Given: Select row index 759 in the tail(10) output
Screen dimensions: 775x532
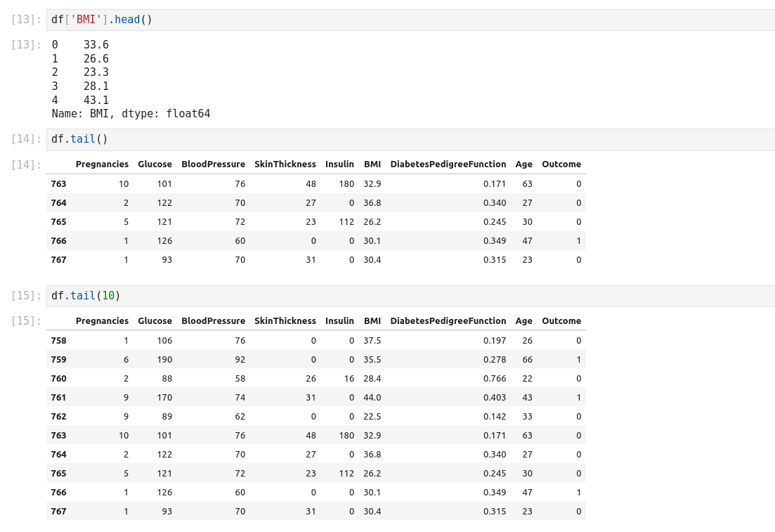Looking at the screenshot, I should pos(58,360).
